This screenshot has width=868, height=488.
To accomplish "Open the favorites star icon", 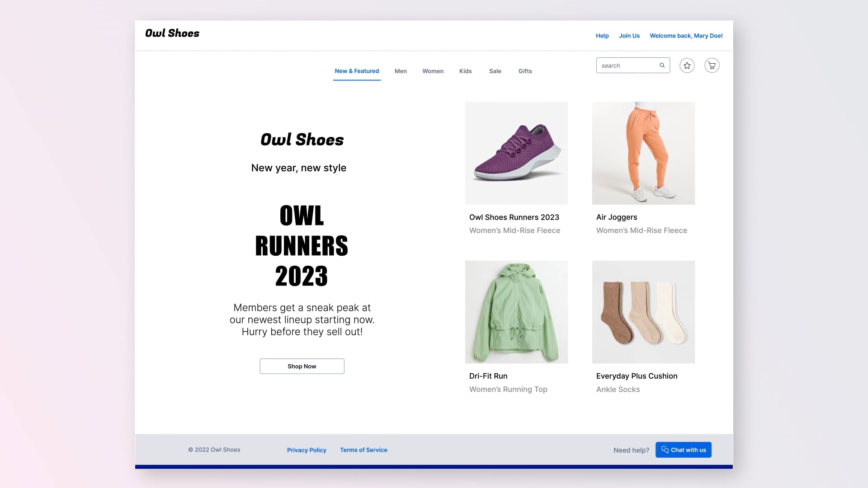I will (x=687, y=66).
